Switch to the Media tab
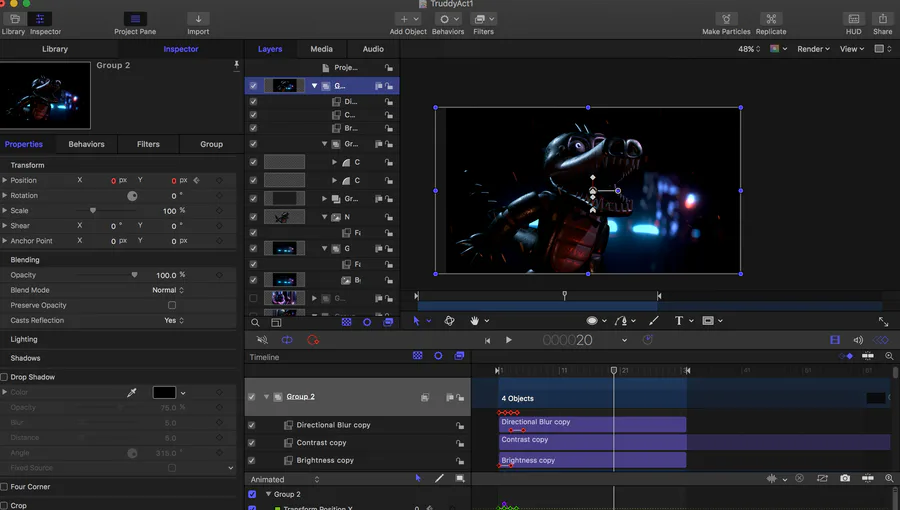This screenshot has width=900, height=510. click(x=321, y=49)
